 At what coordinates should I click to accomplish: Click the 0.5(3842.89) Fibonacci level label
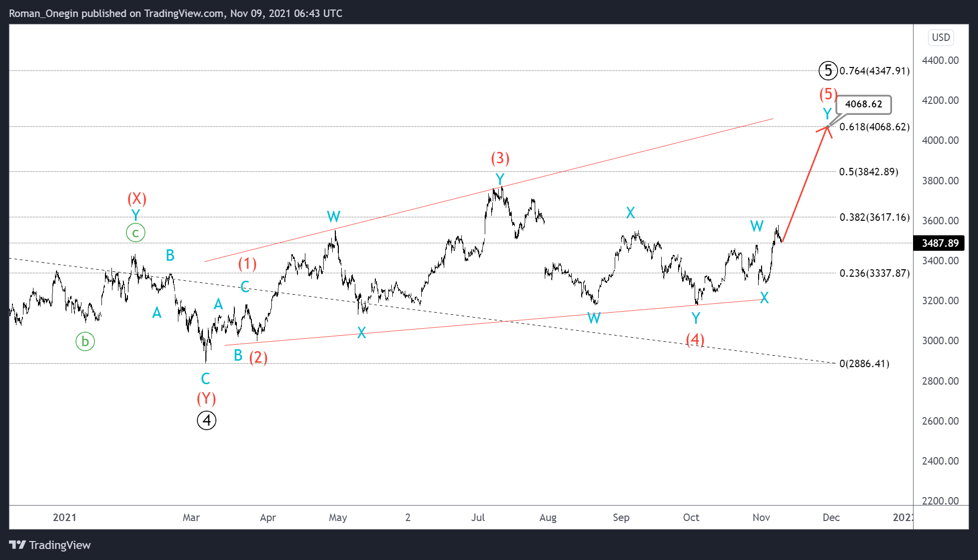click(x=868, y=172)
